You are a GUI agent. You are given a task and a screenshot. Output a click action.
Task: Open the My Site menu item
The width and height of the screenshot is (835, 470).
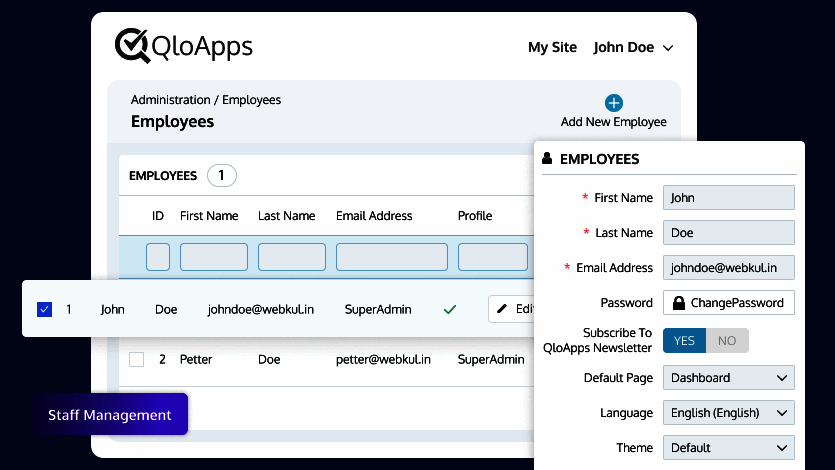(552, 48)
